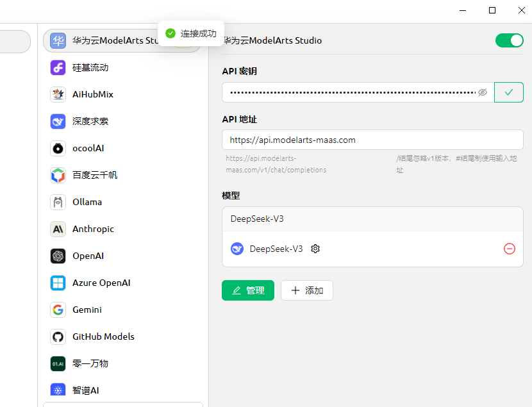Select the 华为云ModelArts Studio provider icon

pyautogui.click(x=58, y=41)
